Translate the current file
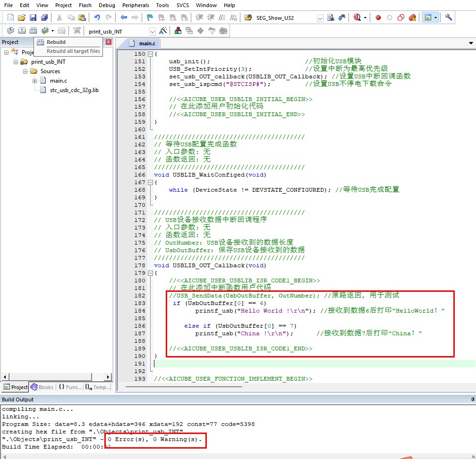Viewport: 476px width, 459px height. tap(10, 30)
